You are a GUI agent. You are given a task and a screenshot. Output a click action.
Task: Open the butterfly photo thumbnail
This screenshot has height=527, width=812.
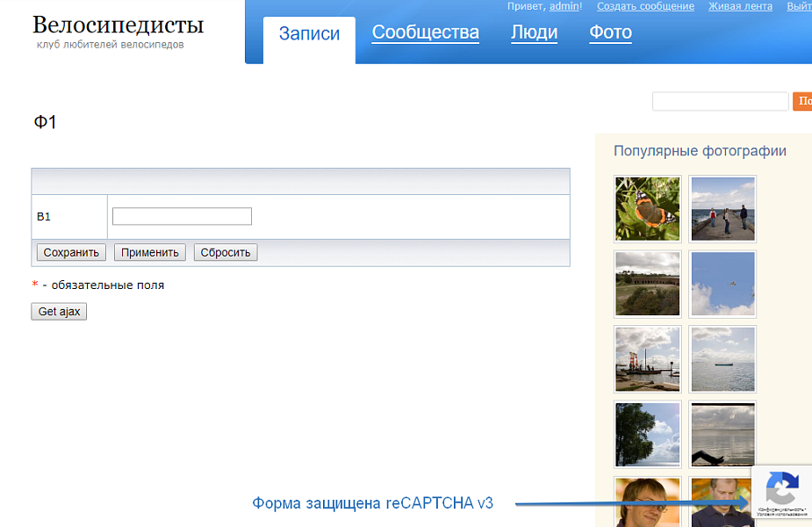pyautogui.click(x=647, y=209)
